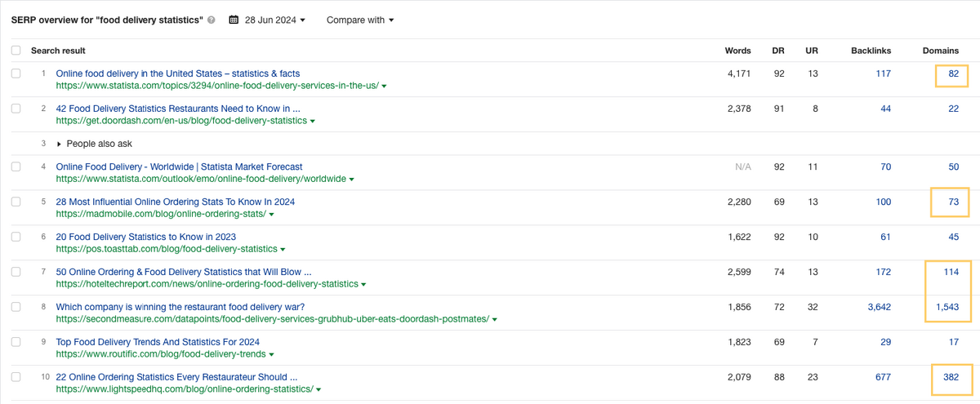Check the box for the madmobile.com result
The image size is (980, 404).
(16, 202)
